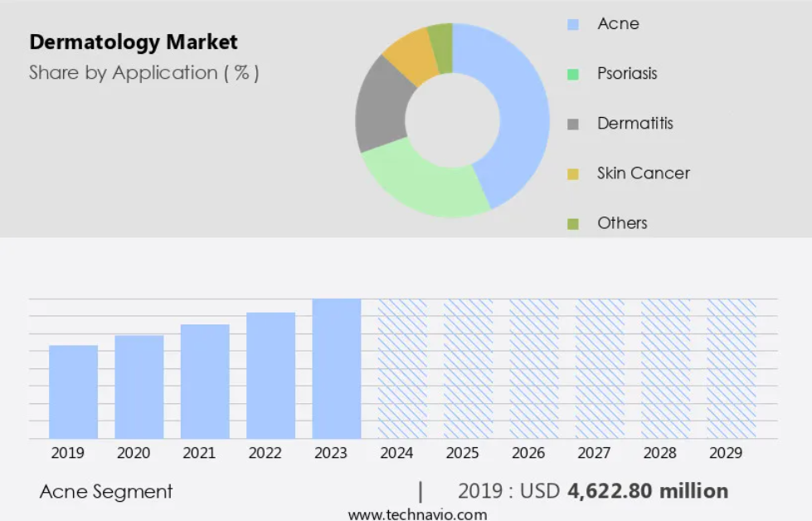812x521 pixels.
Task: Click the Dermatology Market title
Action: pos(134,42)
